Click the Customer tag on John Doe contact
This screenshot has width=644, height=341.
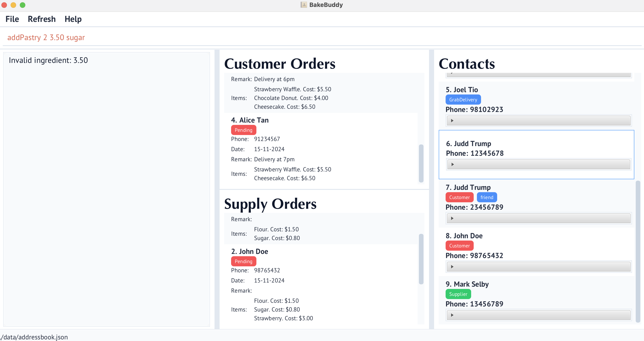(459, 246)
